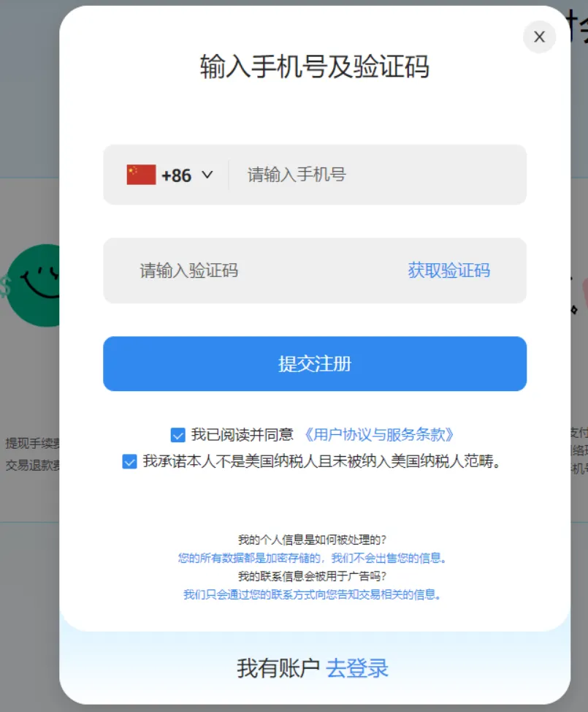This screenshot has width=588, height=712.
Task: Click the green smiley face icon
Action: [34, 285]
